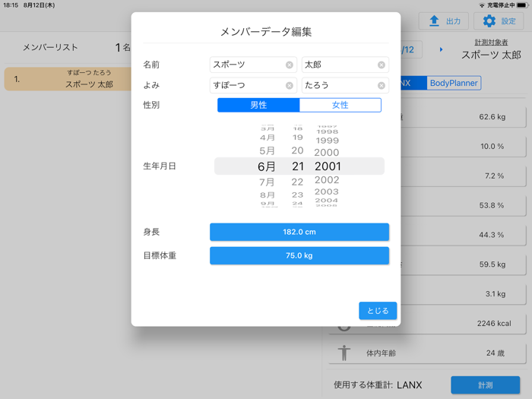Clear the 太郎 name field
Image resolution: width=532 pixels, height=399 pixels.
pos(382,65)
